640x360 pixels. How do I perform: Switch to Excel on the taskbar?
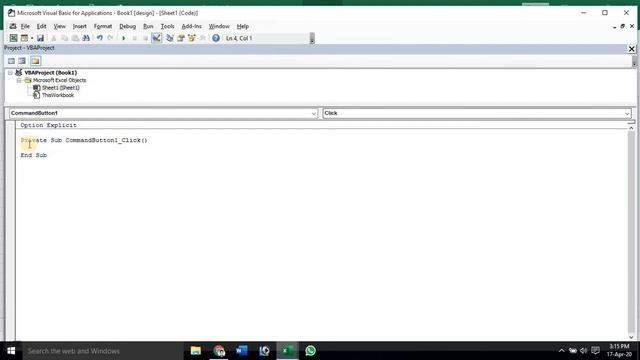click(x=287, y=351)
